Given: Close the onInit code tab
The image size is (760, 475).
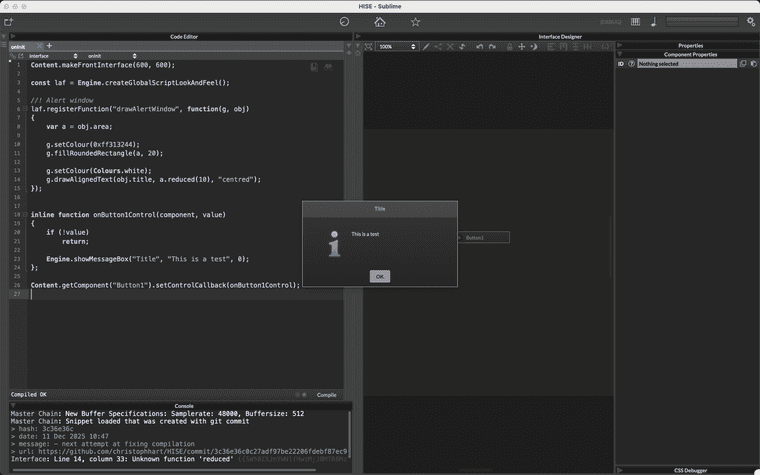Looking at the screenshot, I should point(39,46).
